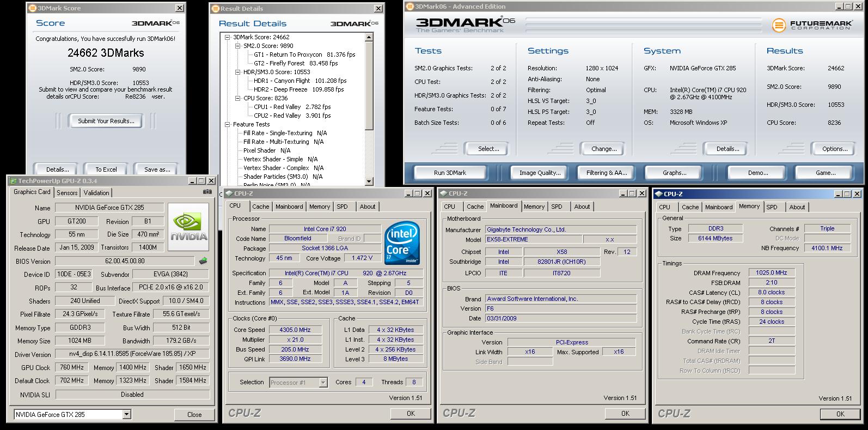Click the Result Details scrollbar thumb
This screenshot has width=868, height=430.
pos(369,86)
